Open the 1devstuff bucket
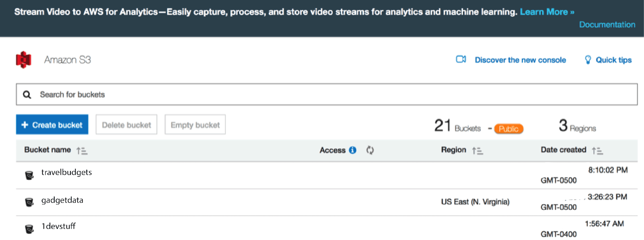Image resolution: width=644 pixels, height=240 pixels. (58, 226)
